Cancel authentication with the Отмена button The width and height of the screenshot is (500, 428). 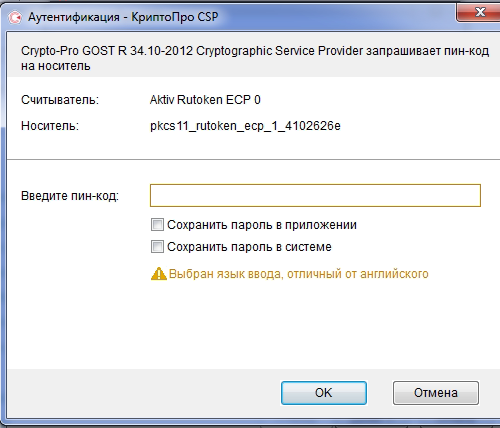pyautogui.click(x=436, y=393)
